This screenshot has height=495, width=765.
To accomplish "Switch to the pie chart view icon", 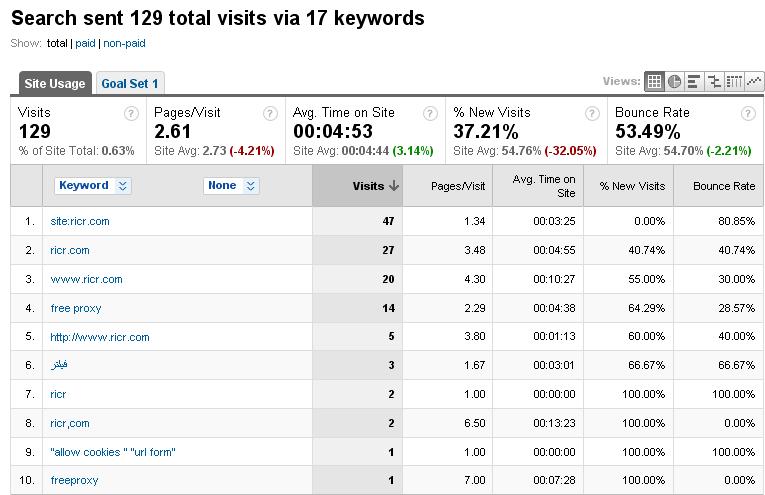I will pos(674,81).
